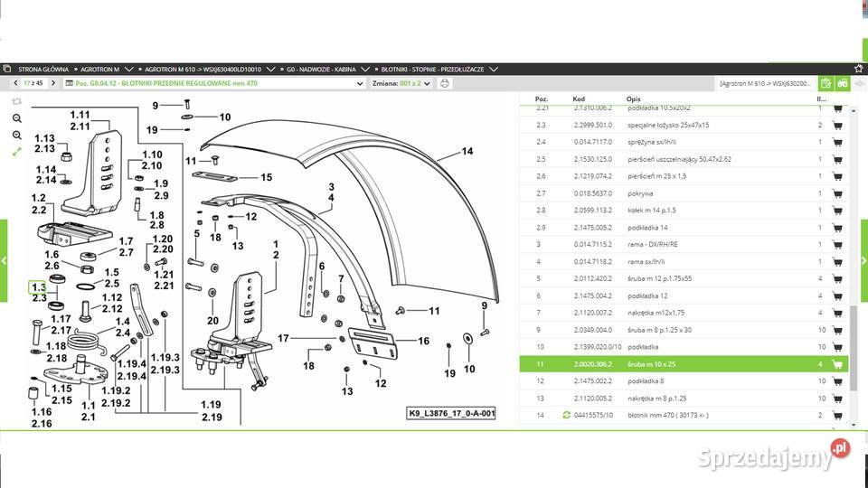The image size is (868, 488).
Task: Click BŁOTNIKI - STOPNIE - PRZEDŁUŻACZE breadcrumb
Action: click(432, 70)
